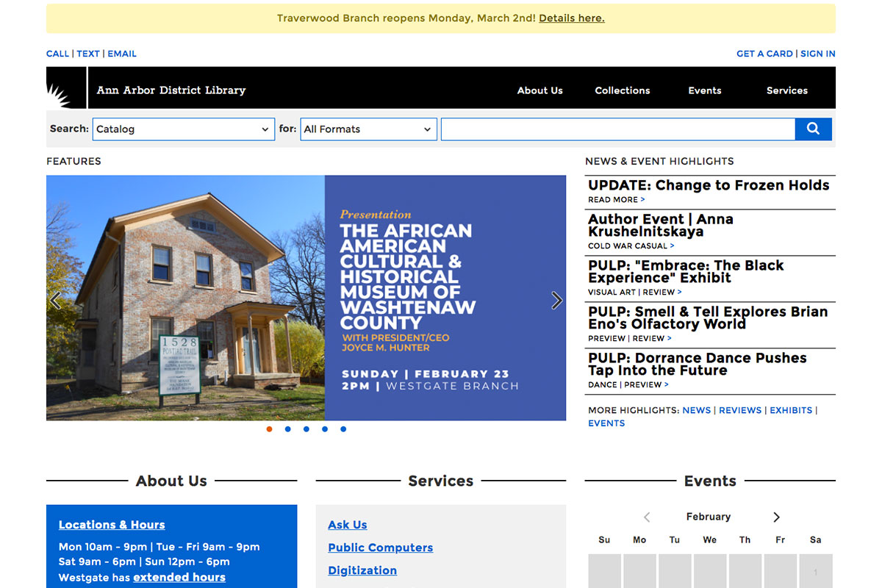
Task: View Westgate's extended hours
Action: (179, 577)
